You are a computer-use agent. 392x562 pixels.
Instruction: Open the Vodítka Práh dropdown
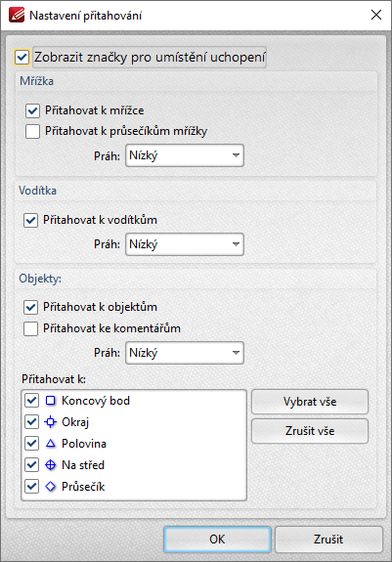pyautogui.click(x=185, y=244)
